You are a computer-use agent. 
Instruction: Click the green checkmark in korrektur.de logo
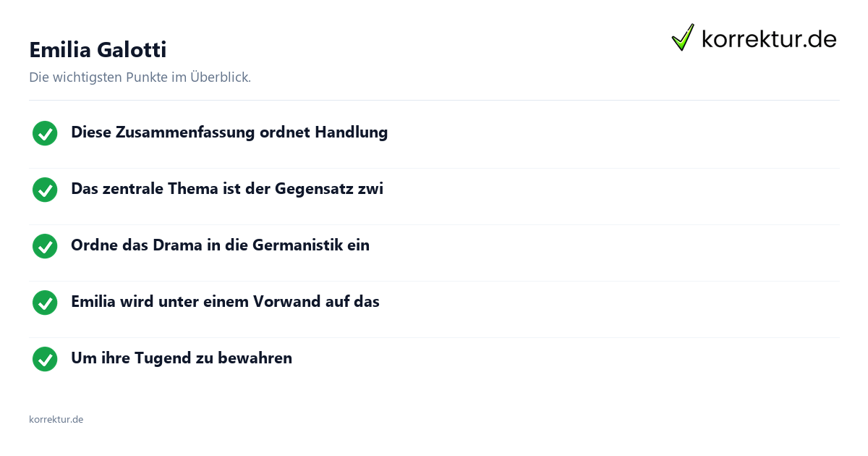pyautogui.click(x=683, y=38)
